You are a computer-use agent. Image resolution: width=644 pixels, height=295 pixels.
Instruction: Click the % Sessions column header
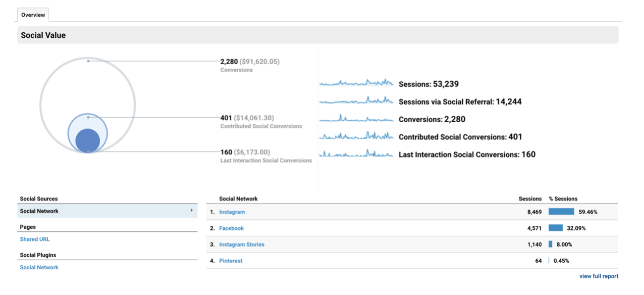pos(563,199)
